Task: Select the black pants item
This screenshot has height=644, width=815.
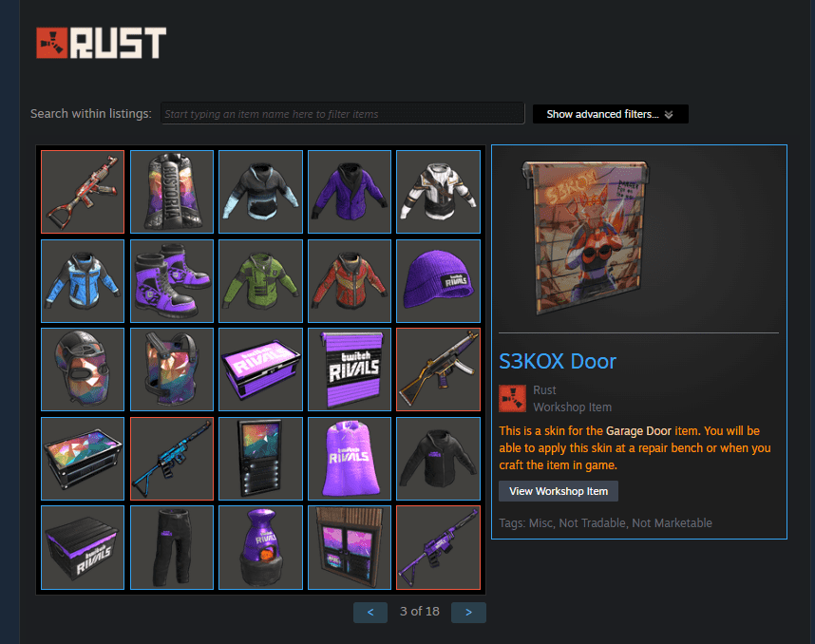Action: pos(172,547)
